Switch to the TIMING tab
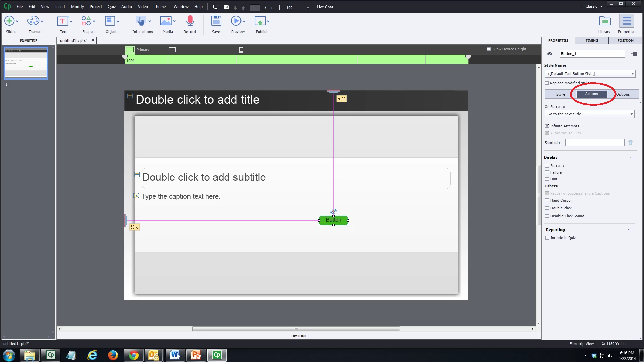Image resolution: width=644 pixels, height=362 pixels. click(592, 40)
